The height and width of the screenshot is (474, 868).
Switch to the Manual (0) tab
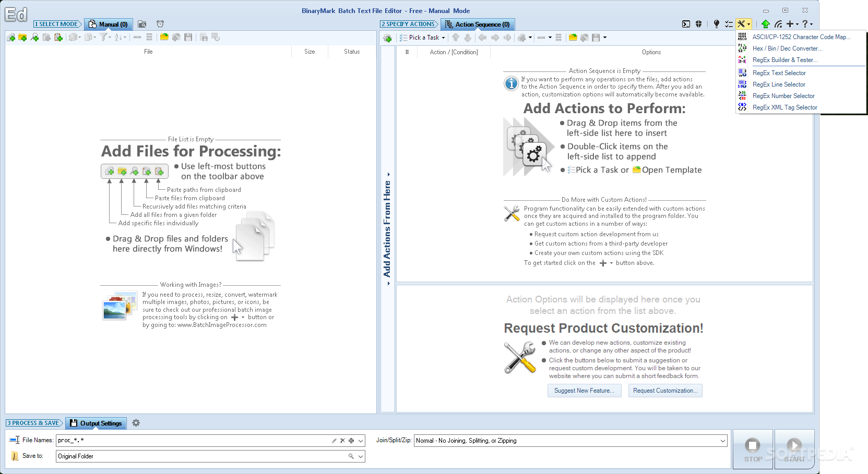108,24
